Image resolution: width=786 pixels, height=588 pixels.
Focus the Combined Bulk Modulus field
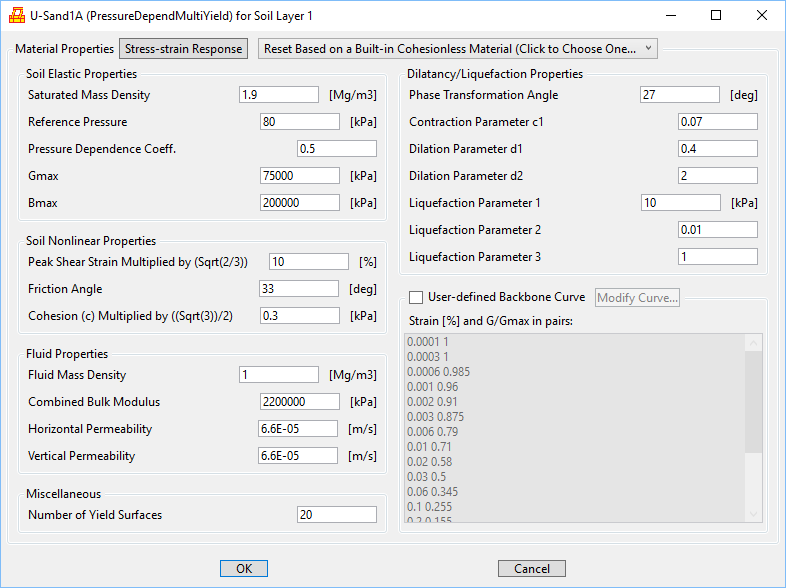click(299, 402)
